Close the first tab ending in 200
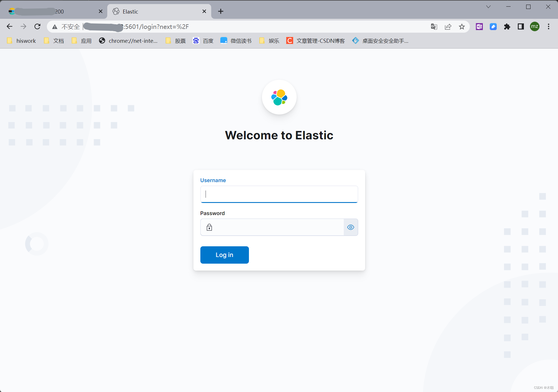Viewport: 558px width, 392px height. (x=100, y=11)
